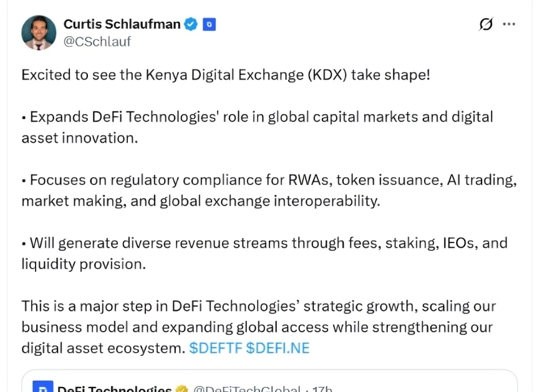Open the three-dot more options menu
Screen dimensions: 557x392
tap(509, 24)
